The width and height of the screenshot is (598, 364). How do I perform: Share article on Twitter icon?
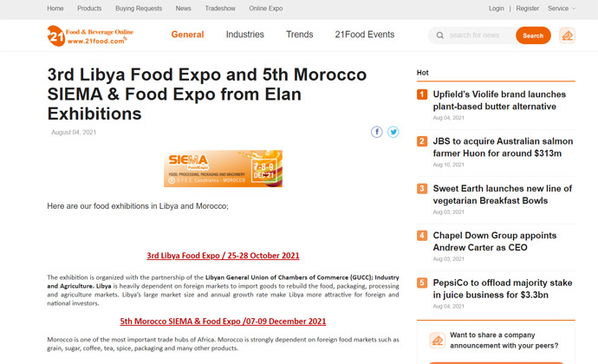point(393,132)
